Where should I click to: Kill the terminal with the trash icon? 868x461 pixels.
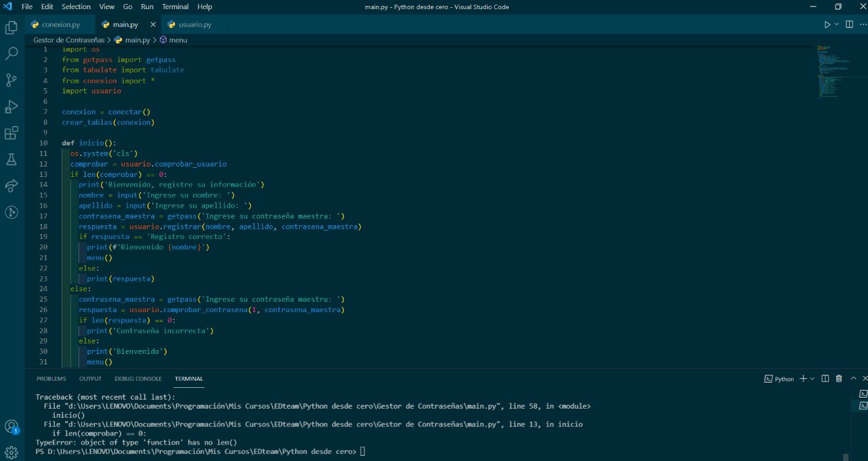(839, 379)
